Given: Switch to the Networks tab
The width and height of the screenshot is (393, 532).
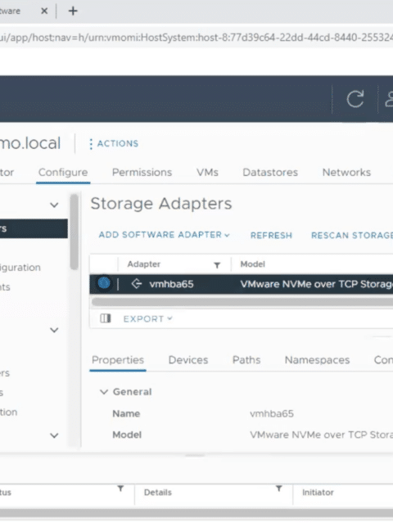Looking at the screenshot, I should (346, 173).
